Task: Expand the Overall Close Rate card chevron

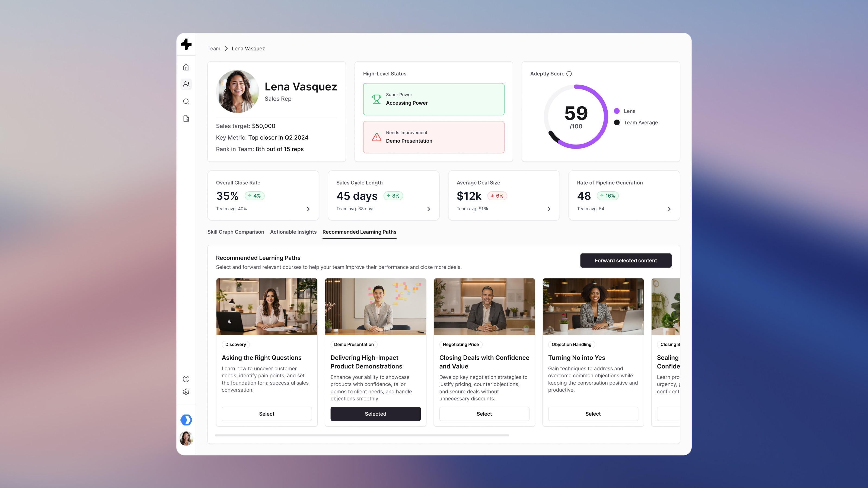Action: coord(308,209)
